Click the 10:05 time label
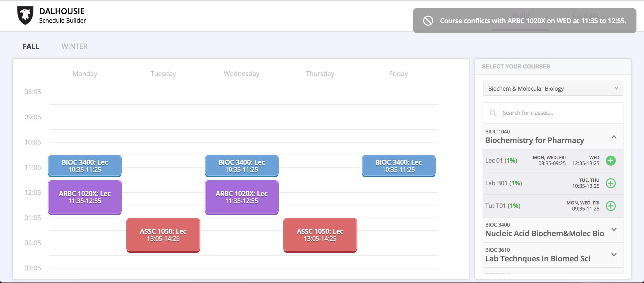This screenshot has height=283, width=644. click(33, 142)
